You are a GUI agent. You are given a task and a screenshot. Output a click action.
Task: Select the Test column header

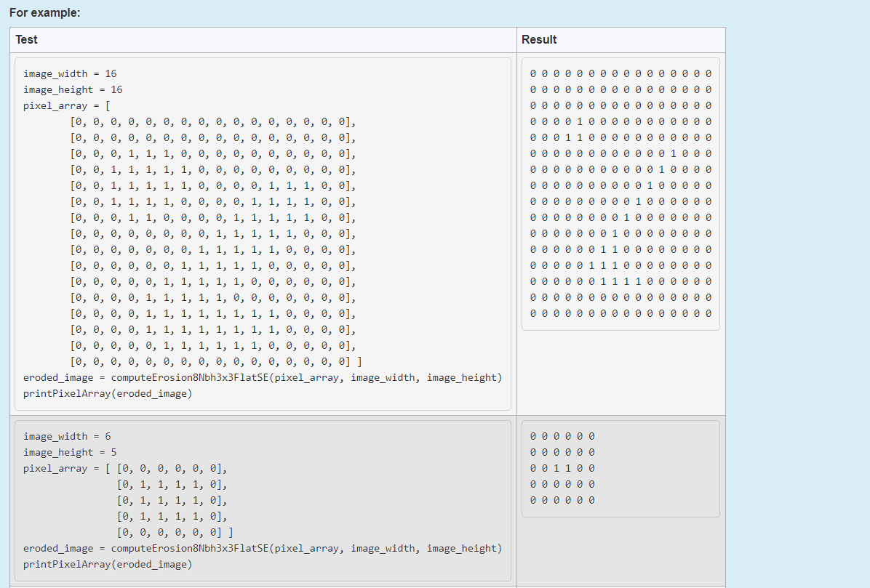(x=26, y=39)
